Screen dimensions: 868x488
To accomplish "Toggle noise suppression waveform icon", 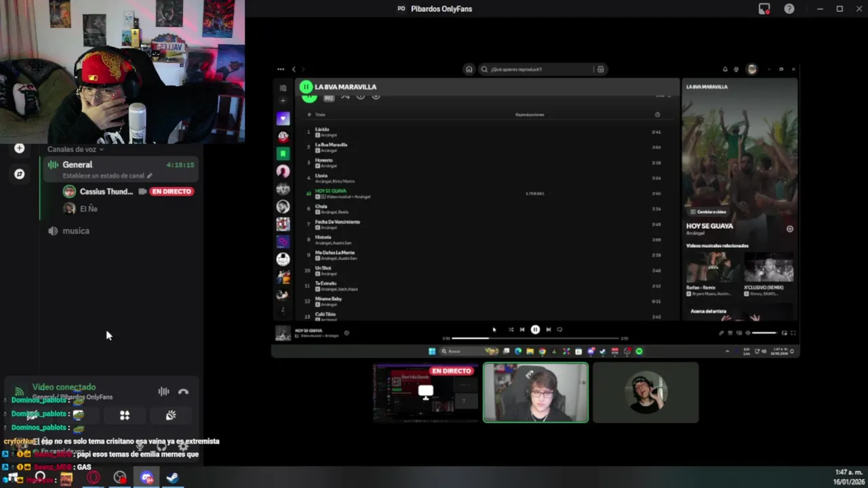I will point(163,391).
